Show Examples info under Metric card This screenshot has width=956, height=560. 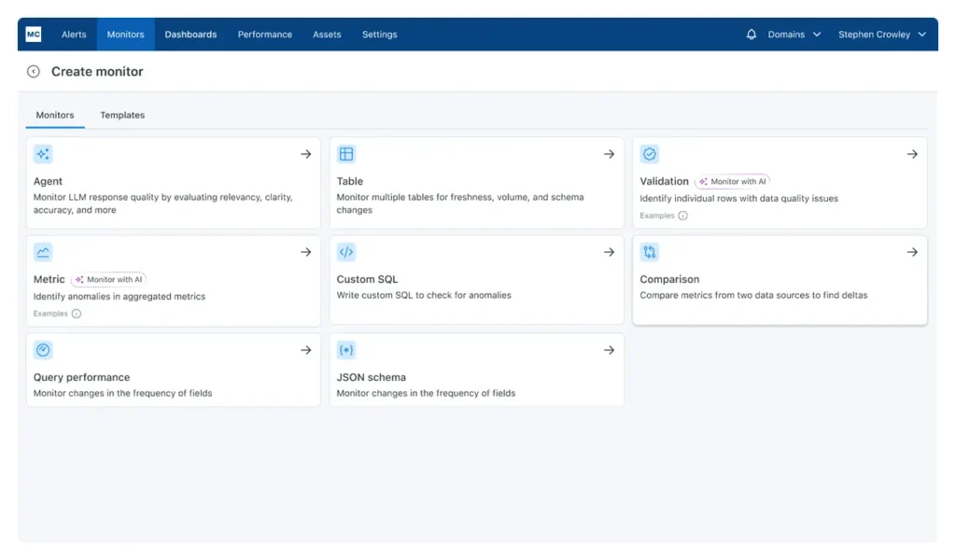[77, 314]
